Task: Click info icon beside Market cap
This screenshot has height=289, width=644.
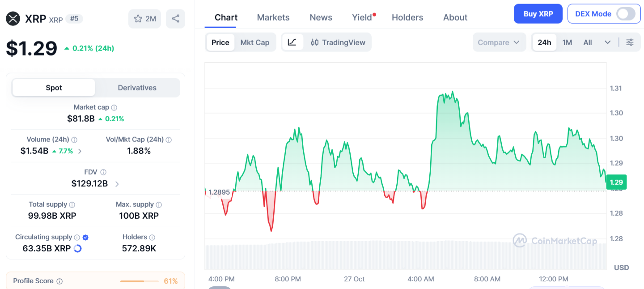Action: (114, 107)
